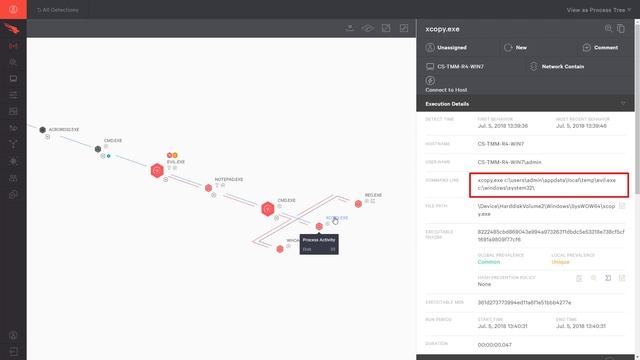Select the NOTEPAD.EXE hexagon node

[209, 188]
